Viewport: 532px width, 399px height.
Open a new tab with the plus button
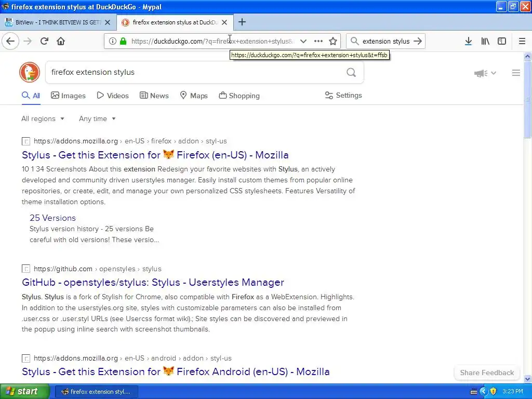pos(242,22)
